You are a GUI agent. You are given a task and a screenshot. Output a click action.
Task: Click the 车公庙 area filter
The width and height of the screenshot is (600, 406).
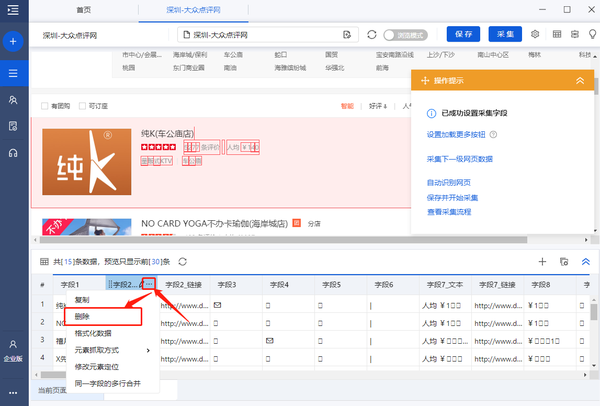tap(233, 55)
